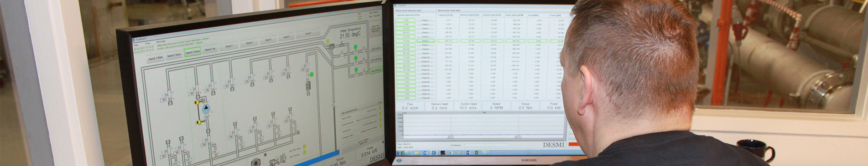The height and width of the screenshot is (166, 868).
Task: Focus the CO Number input field
Action: click(487, 146)
